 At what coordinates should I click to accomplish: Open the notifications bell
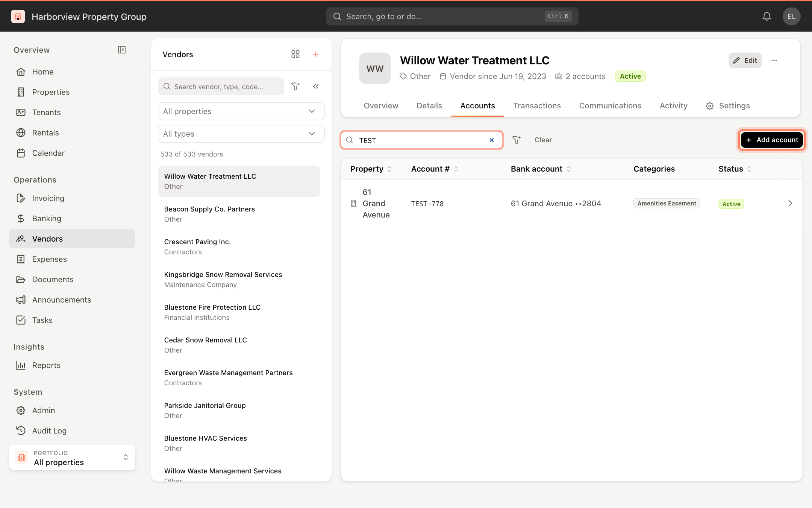[x=767, y=17]
